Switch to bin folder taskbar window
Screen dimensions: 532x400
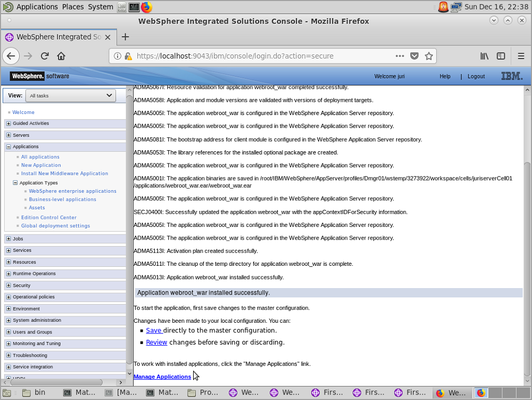(34, 393)
